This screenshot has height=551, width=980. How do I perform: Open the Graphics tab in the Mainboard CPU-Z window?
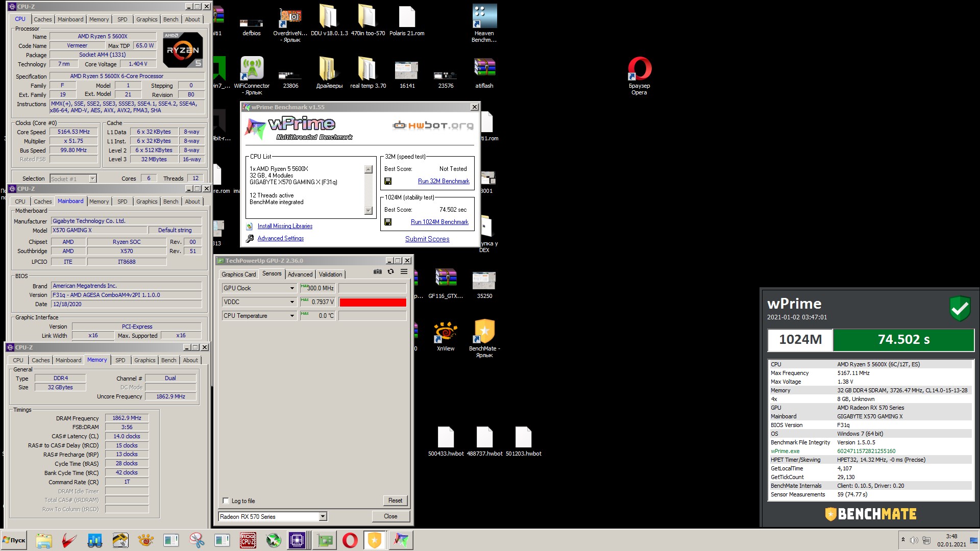click(x=147, y=202)
